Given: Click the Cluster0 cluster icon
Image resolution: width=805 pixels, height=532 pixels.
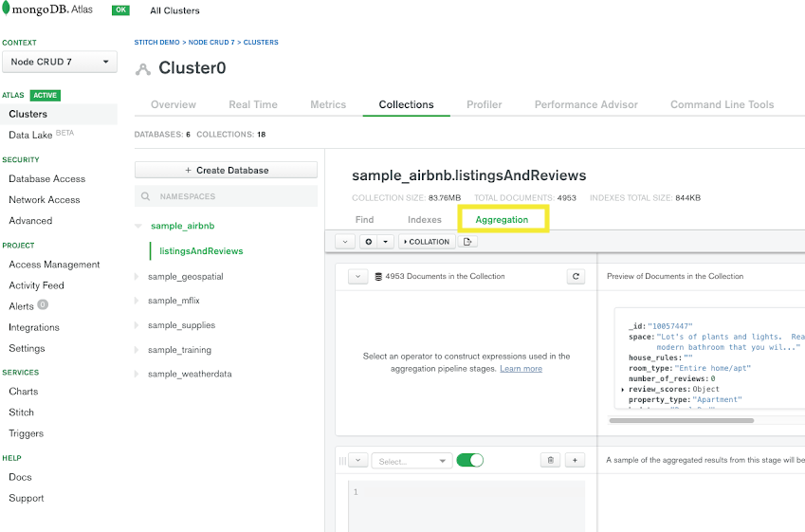Looking at the screenshot, I should [143, 69].
